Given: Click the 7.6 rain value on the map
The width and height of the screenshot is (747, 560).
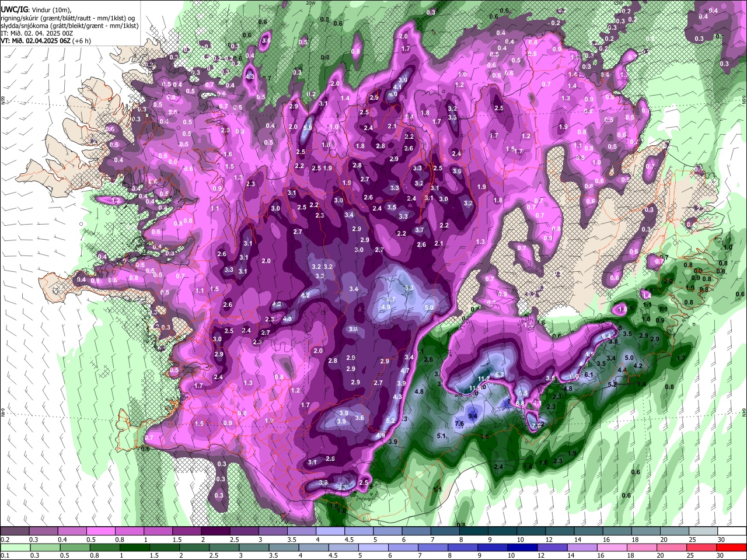Looking at the screenshot, I should [x=459, y=423].
